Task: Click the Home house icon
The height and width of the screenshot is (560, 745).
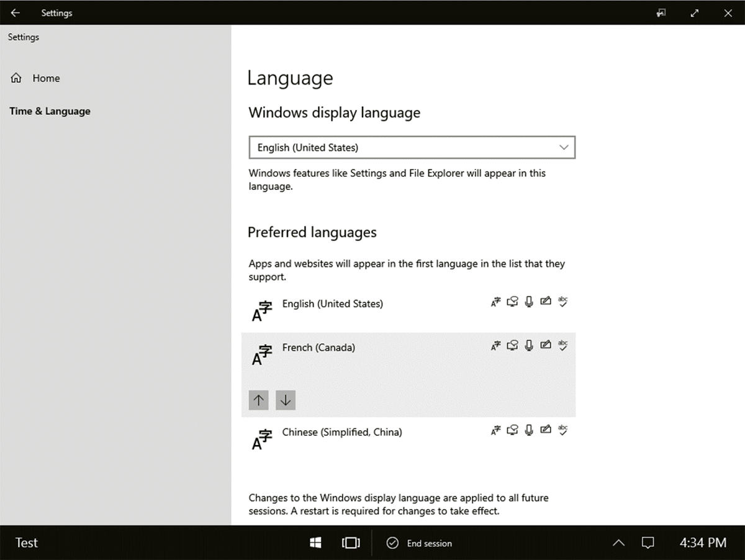Action: 17,78
